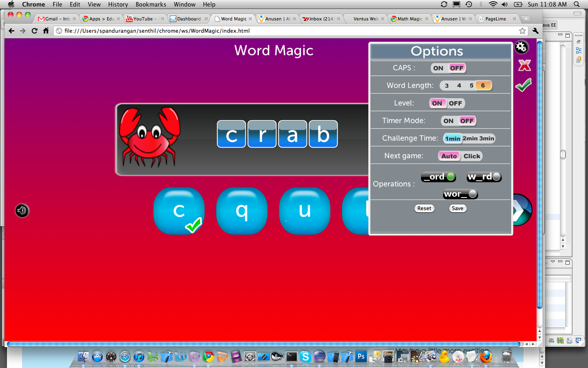Click the browser home icon

pyautogui.click(x=46, y=31)
